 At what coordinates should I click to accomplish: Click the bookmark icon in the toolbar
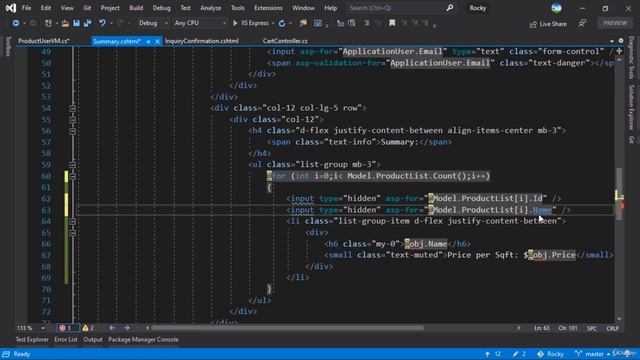pos(392,23)
